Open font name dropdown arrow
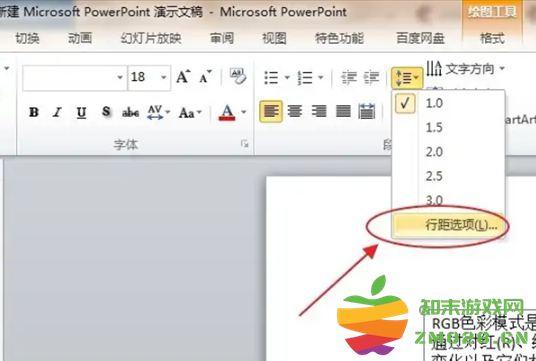 tap(120, 78)
